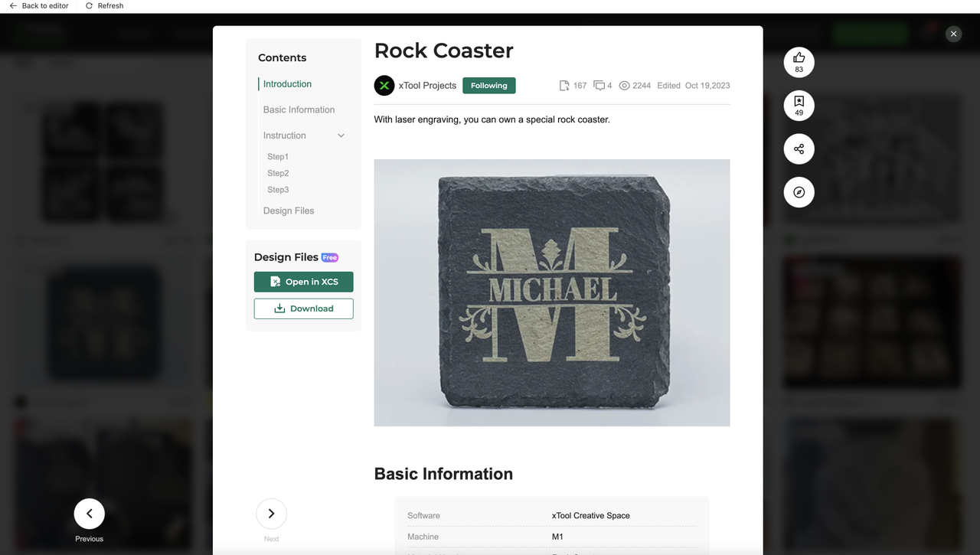Click the Michael rock coaster image

tap(552, 292)
